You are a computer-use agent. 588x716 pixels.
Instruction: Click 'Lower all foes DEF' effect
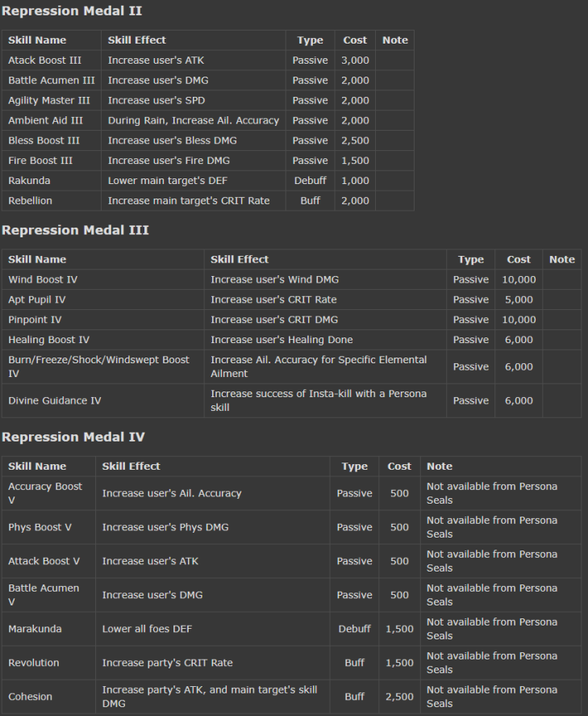[147, 629]
